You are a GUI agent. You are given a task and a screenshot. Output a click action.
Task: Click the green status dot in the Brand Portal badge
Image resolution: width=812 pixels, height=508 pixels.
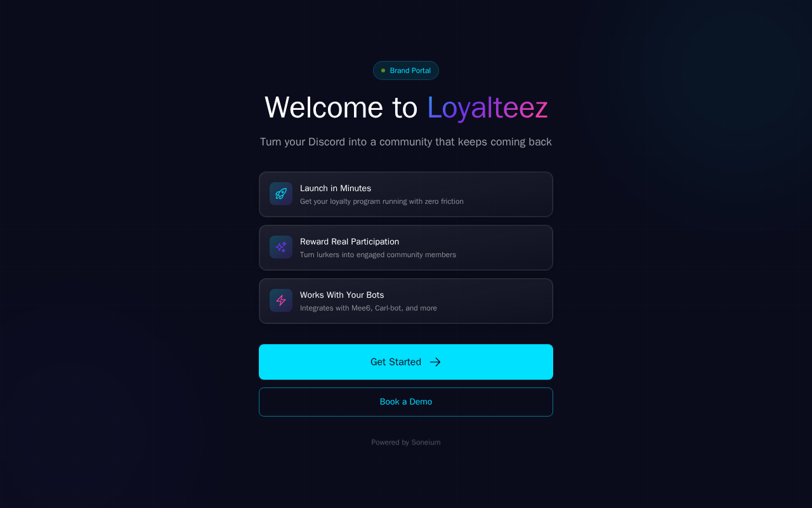tap(383, 70)
